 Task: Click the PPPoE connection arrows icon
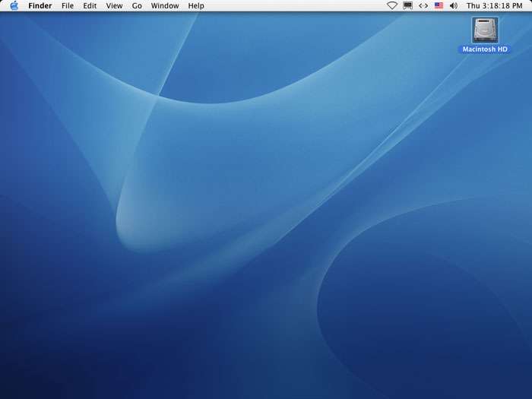423,5
